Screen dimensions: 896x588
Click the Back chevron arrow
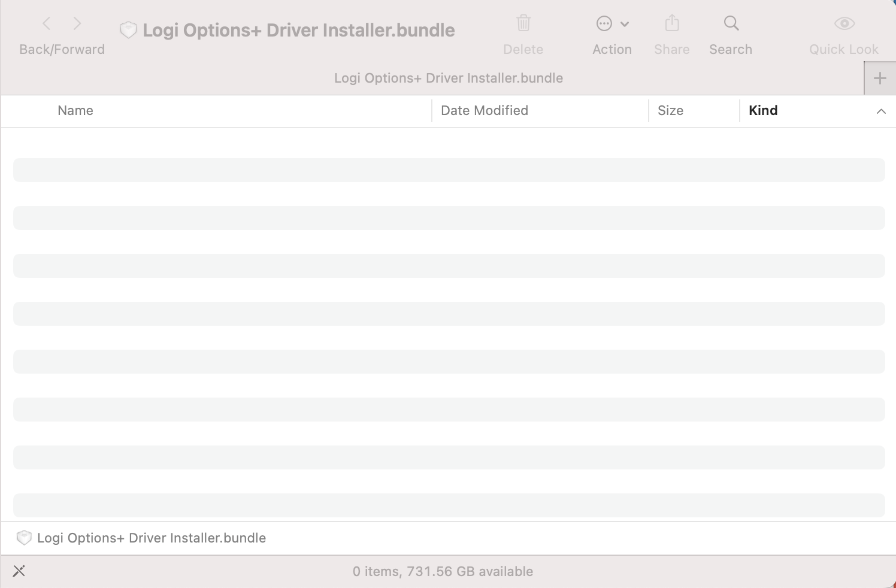tap(47, 24)
